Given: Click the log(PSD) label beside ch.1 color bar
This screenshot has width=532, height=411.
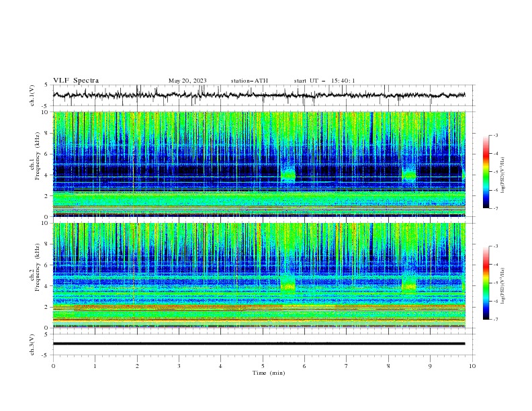Looking at the screenshot, I should pos(503,175).
